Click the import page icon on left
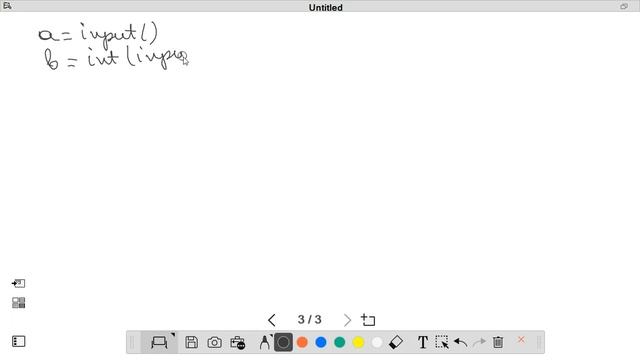Image resolution: width=640 pixels, height=360 pixels. pyautogui.click(x=18, y=283)
